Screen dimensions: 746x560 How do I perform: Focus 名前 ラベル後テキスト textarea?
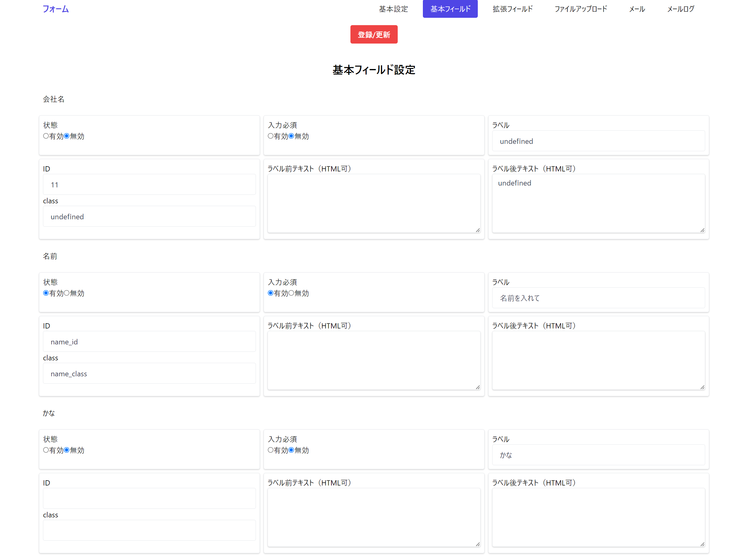pyautogui.click(x=598, y=361)
